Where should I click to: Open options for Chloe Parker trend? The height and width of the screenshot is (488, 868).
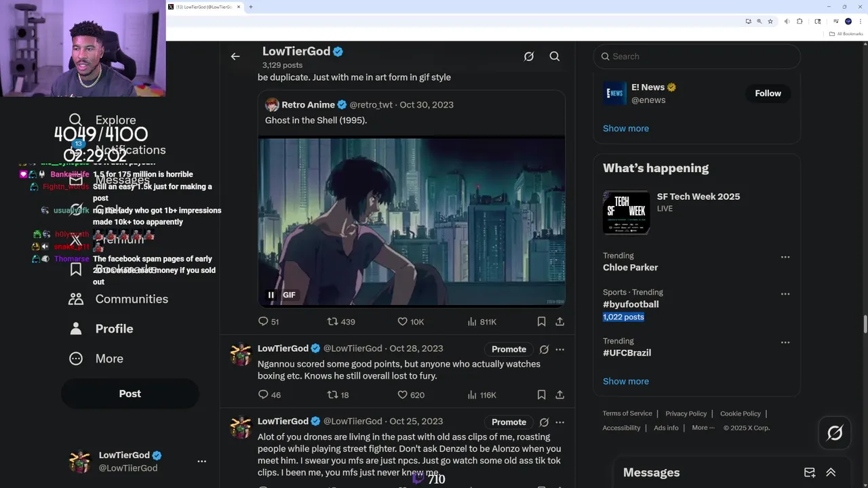point(785,258)
